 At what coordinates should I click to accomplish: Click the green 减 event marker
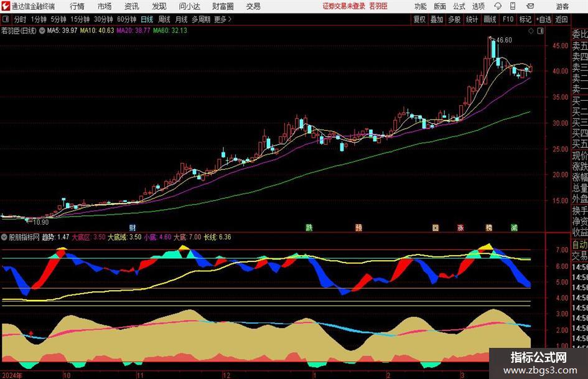[514, 227]
